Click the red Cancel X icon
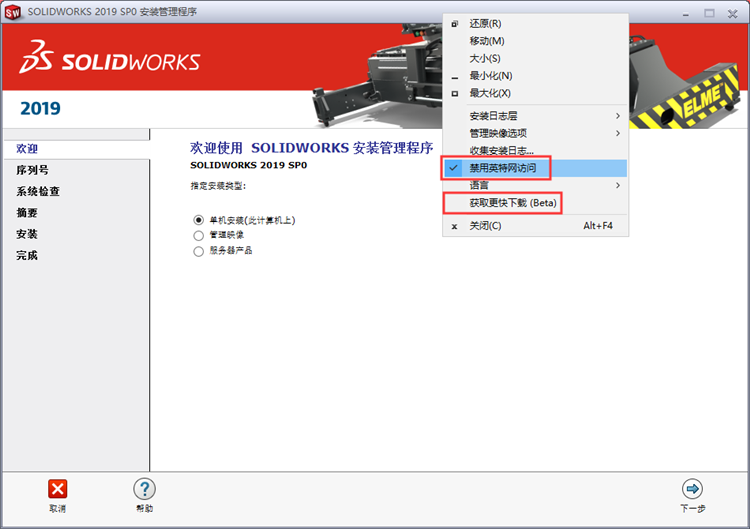The width and height of the screenshot is (750, 529). [x=57, y=489]
